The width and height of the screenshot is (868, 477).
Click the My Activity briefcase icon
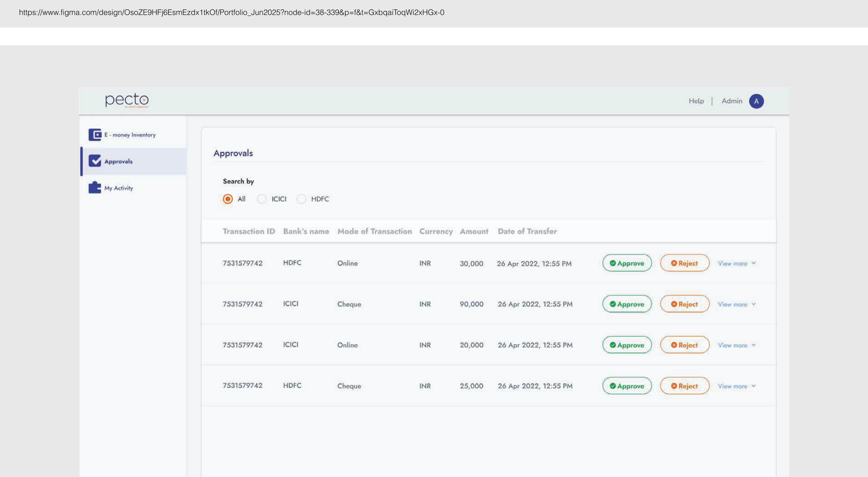click(x=95, y=188)
